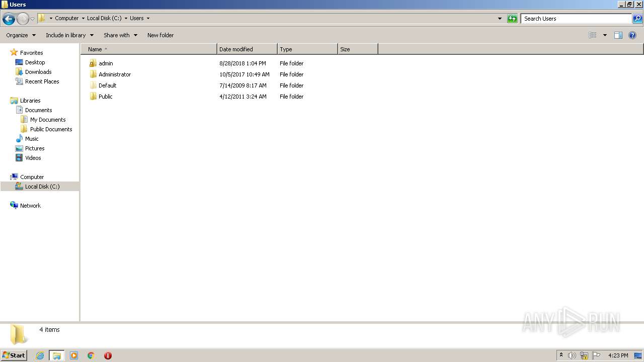Screen dimensions: 644x362
Task: Open Public Documents in navigation pane
Action: (51, 129)
